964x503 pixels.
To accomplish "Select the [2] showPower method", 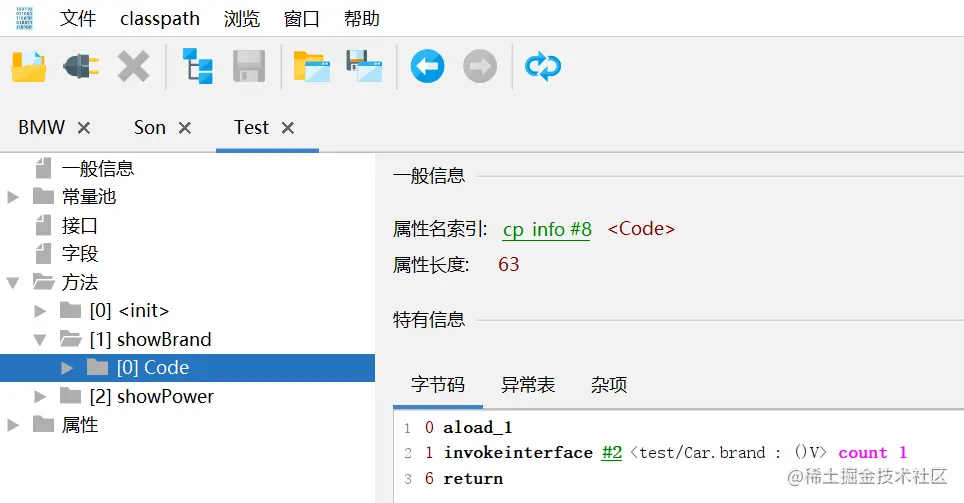I will pyautogui.click(x=151, y=397).
